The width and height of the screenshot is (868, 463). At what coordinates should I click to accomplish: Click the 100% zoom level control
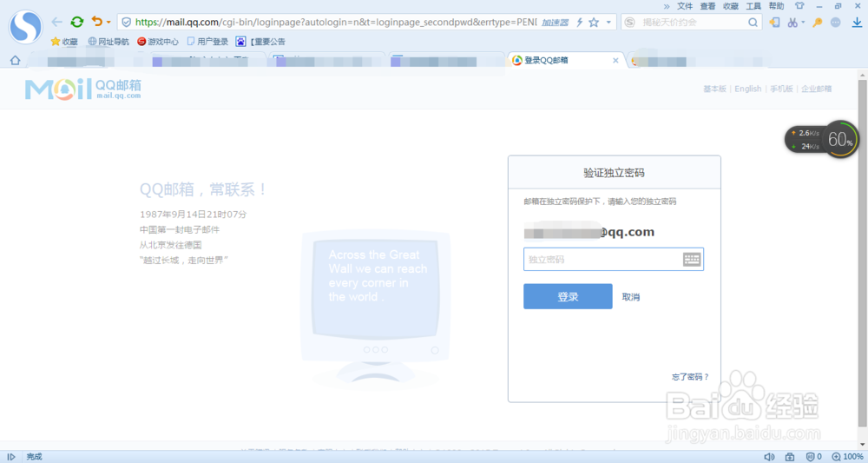(847, 456)
